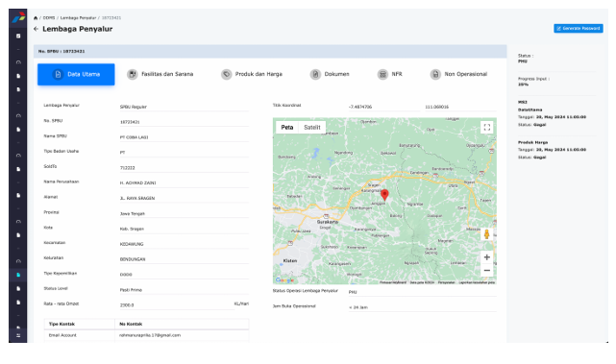This screenshot has height=364, width=616.
Task: Click the latitude field -7.4874706
Action: click(x=383, y=107)
